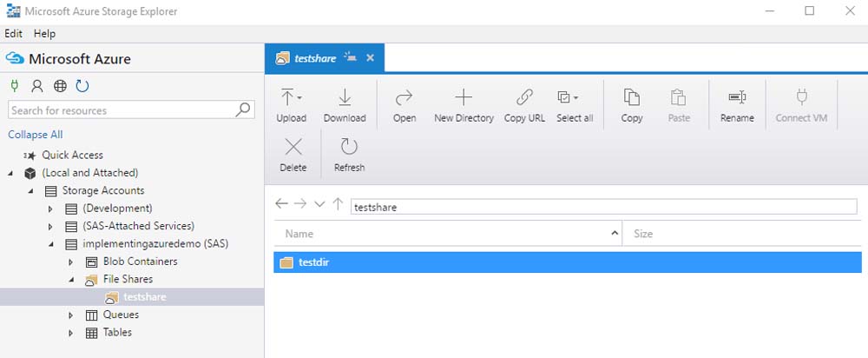Image resolution: width=868 pixels, height=358 pixels.
Task: Navigate back with the left arrow
Action: pyautogui.click(x=282, y=204)
